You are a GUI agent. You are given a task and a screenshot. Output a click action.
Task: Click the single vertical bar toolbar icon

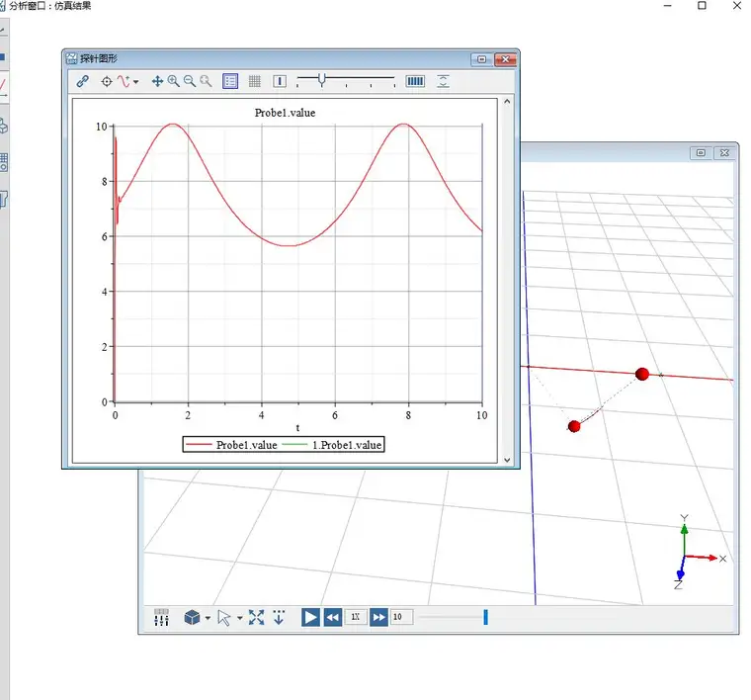click(280, 81)
